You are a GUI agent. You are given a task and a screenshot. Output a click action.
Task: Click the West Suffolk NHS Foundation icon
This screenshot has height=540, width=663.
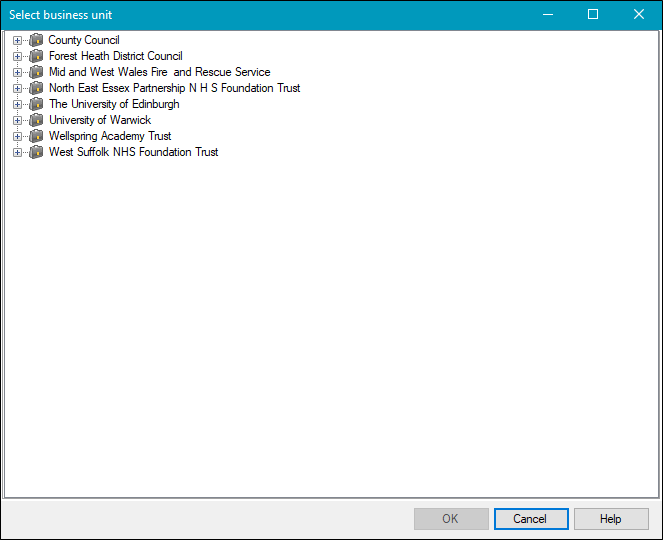click(x=36, y=152)
